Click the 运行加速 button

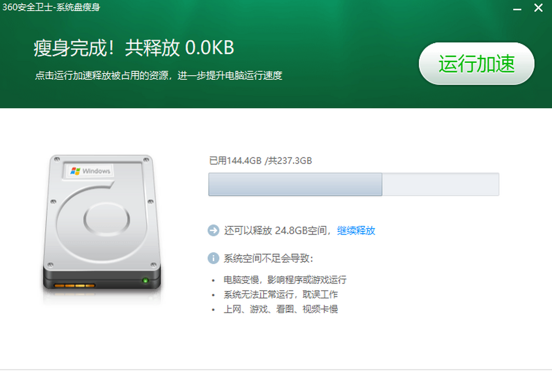[477, 64]
